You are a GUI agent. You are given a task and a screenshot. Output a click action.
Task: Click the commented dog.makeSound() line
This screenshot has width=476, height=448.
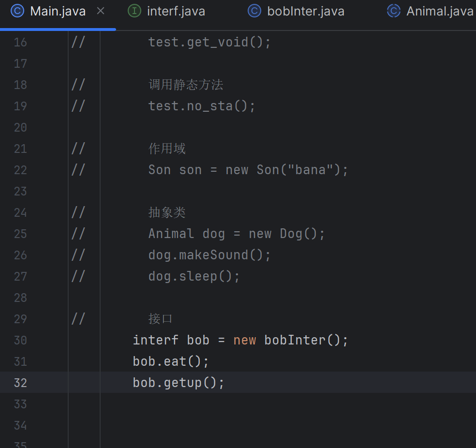click(209, 255)
